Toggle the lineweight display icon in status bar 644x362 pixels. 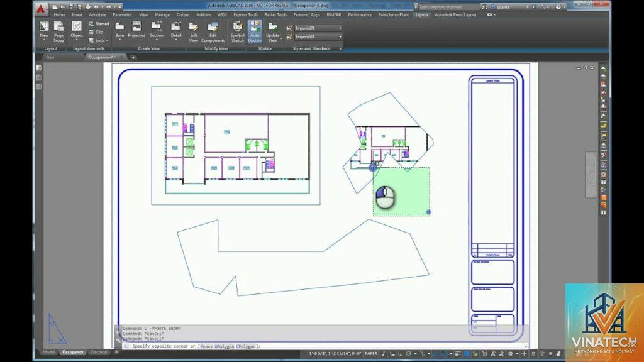pyautogui.click(x=458, y=353)
